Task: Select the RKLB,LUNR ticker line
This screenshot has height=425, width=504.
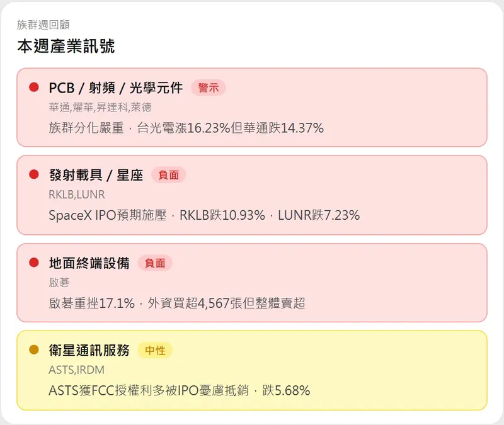Action: [77, 195]
